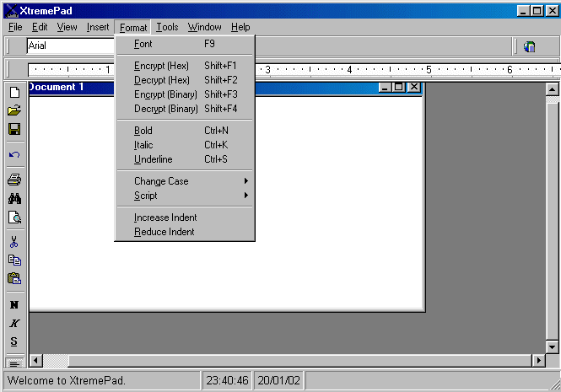This screenshot has width=561, height=392.
Task: Cut with the scissors icon
Action: (14, 242)
